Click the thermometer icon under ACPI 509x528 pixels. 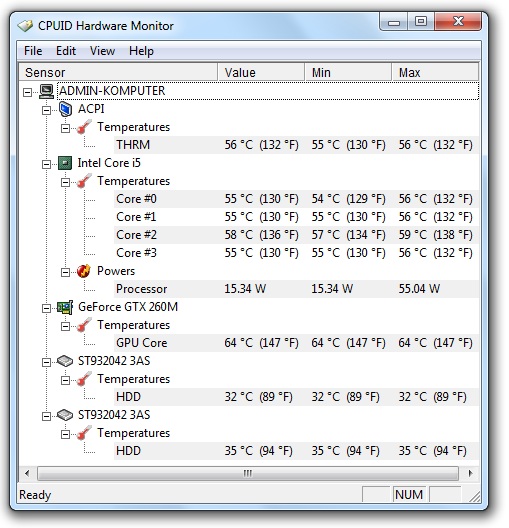coord(84,127)
